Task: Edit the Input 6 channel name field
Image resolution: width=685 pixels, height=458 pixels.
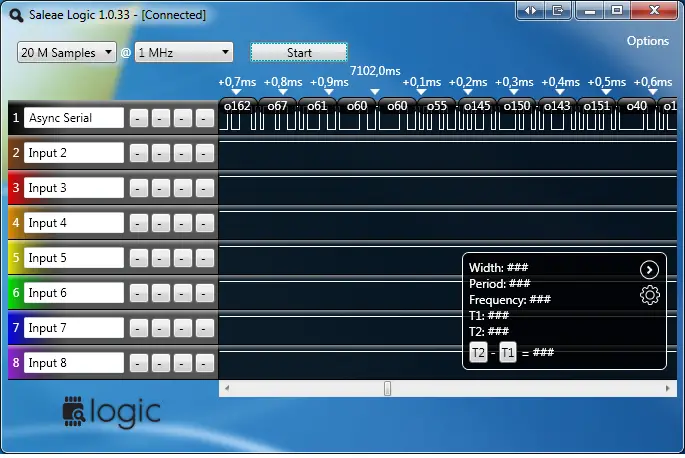Action: (x=74, y=292)
